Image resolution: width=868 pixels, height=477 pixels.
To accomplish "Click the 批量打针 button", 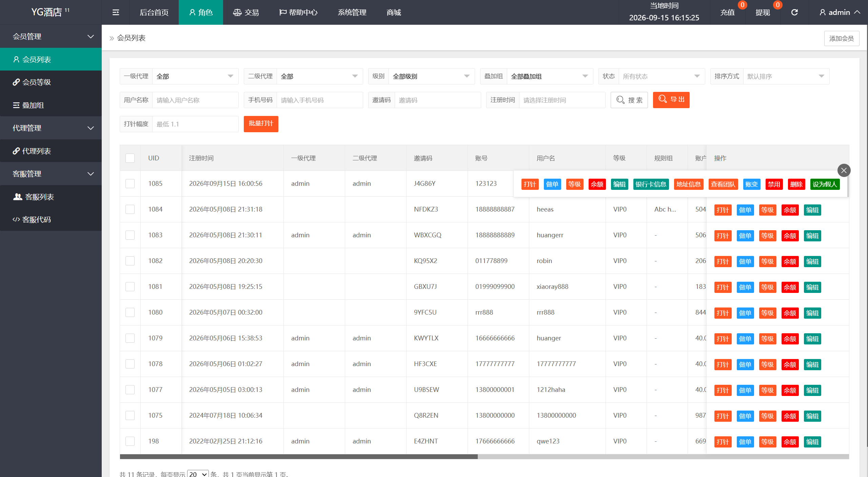I will click(261, 124).
